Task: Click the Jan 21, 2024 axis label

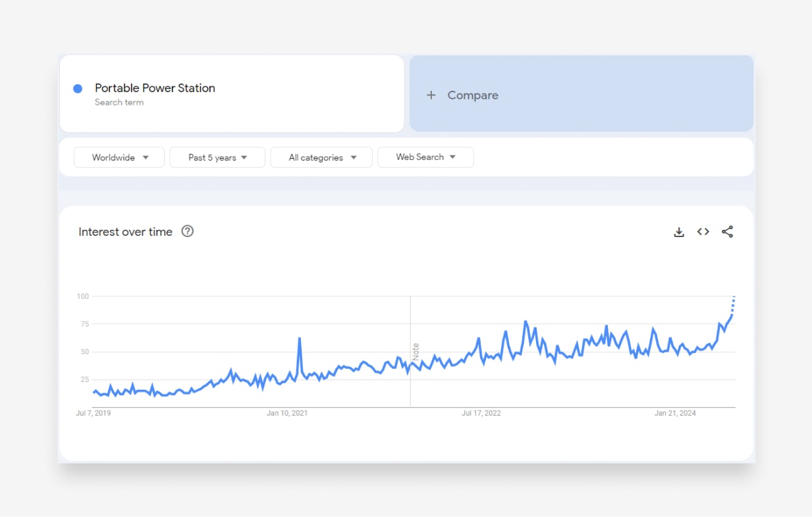Action: pos(675,414)
